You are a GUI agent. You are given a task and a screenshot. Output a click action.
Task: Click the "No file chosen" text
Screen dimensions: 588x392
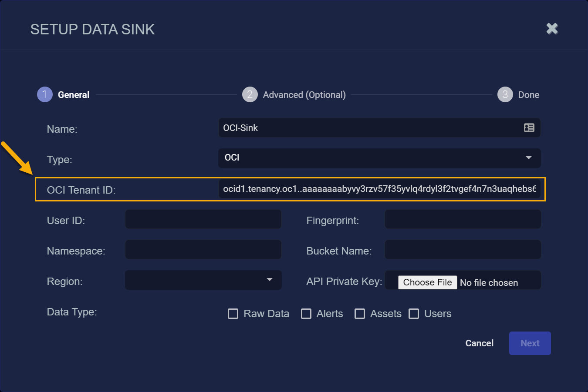tap(489, 283)
